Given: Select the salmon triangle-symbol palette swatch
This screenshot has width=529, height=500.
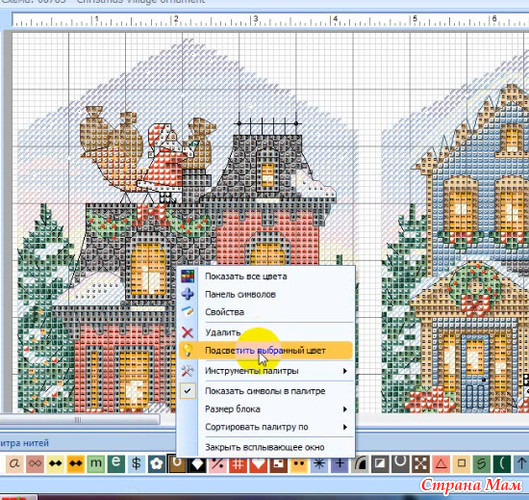Looking at the screenshot, I should 441,464.
